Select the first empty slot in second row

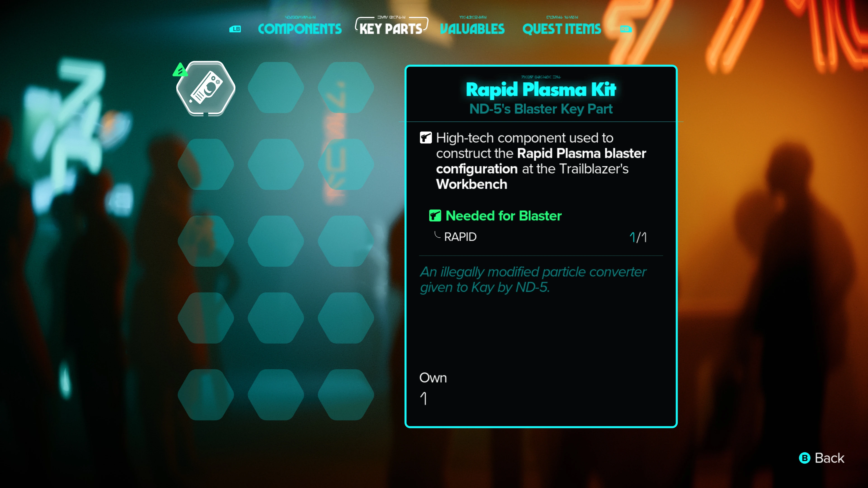pyautogui.click(x=205, y=164)
